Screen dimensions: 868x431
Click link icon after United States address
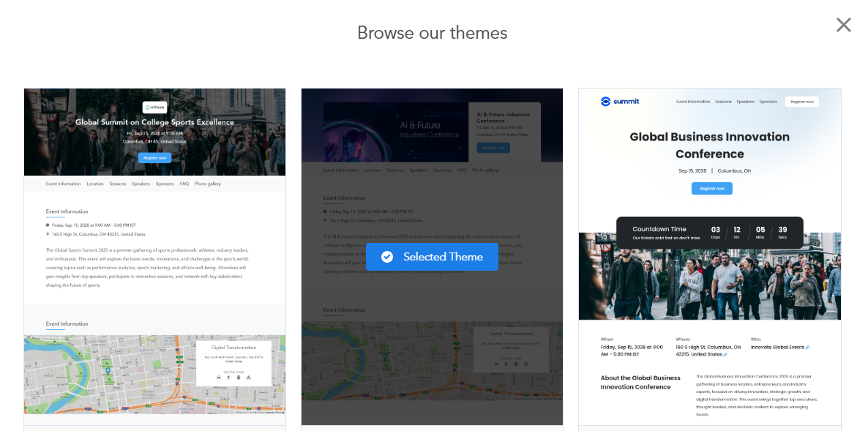click(x=725, y=354)
